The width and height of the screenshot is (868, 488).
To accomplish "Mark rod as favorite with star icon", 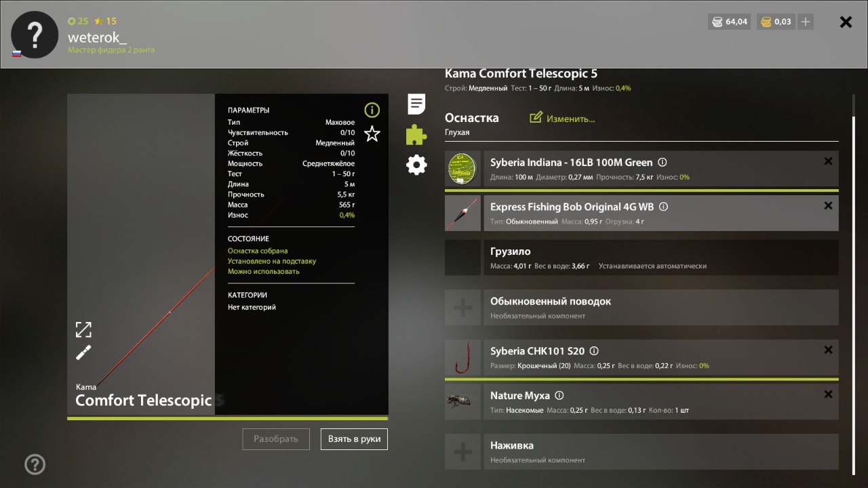I will (x=372, y=134).
